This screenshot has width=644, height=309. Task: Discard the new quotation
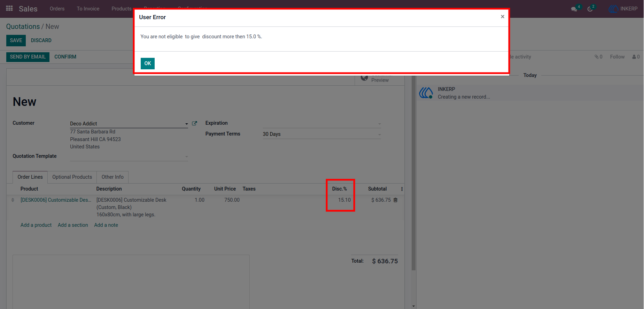coord(41,40)
